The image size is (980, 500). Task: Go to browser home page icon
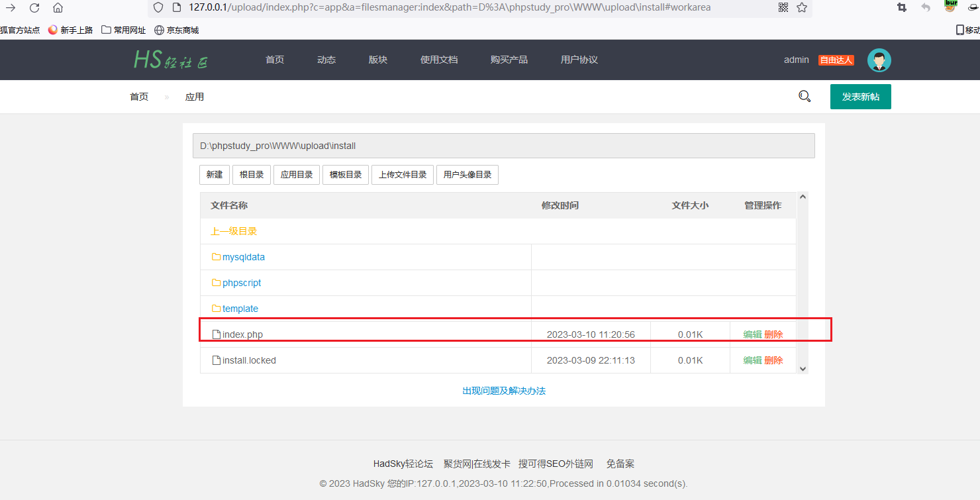[x=58, y=8]
